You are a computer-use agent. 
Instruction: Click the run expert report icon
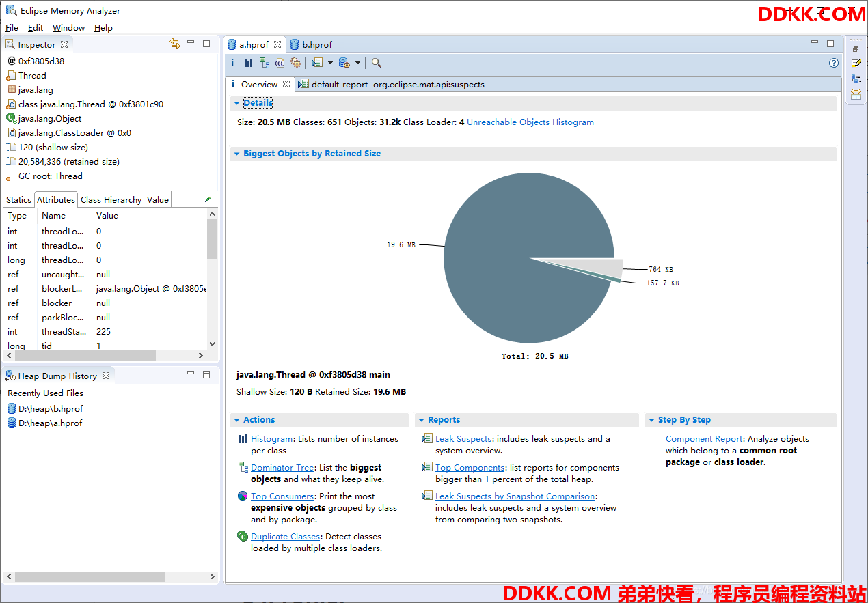(x=316, y=63)
